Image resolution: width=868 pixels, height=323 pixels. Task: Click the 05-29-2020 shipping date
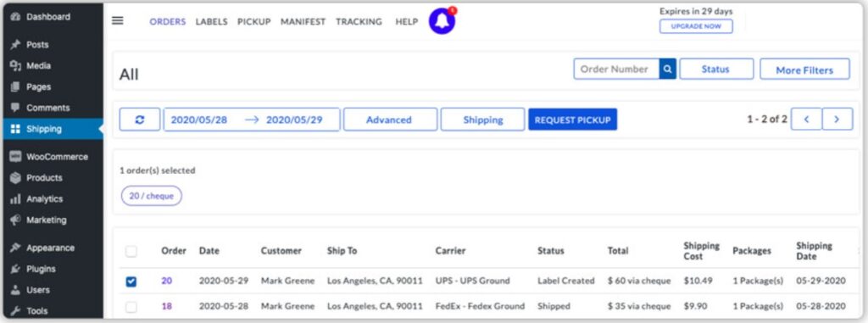(821, 281)
